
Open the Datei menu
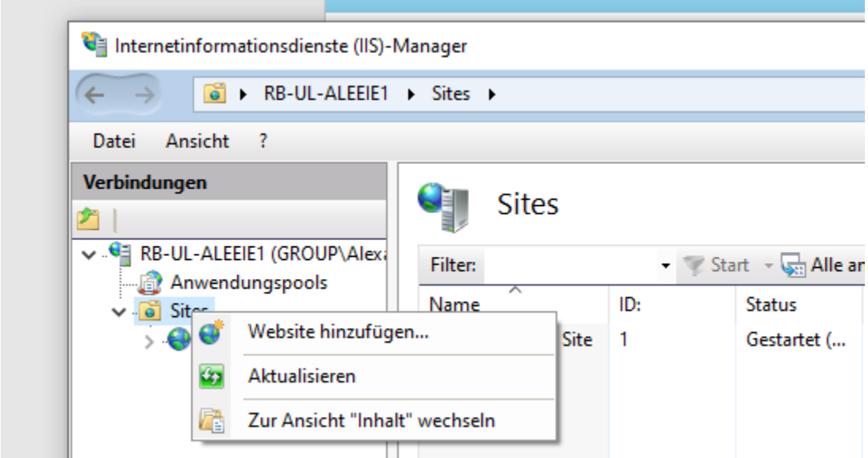click(114, 141)
